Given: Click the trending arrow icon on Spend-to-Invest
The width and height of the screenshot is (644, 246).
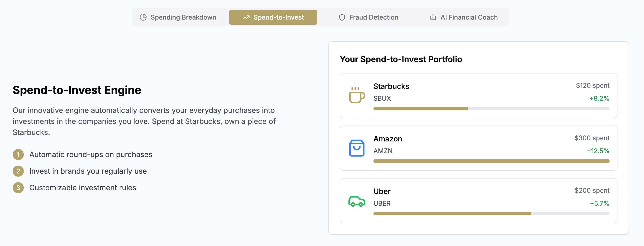Looking at the screenshot, I should pyautogui.click(x=246, y=17).
